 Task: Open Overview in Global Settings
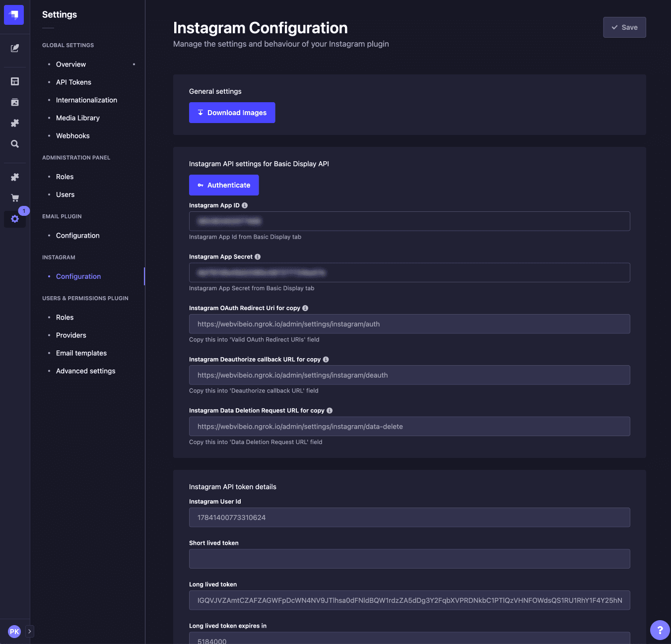tap(71, 64)
